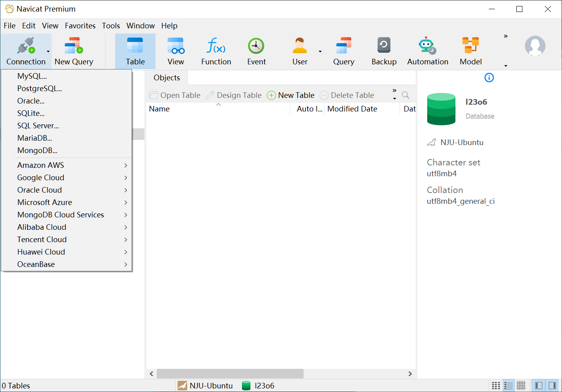
Task: Click the Function toolbar icon
Action: 216,51
